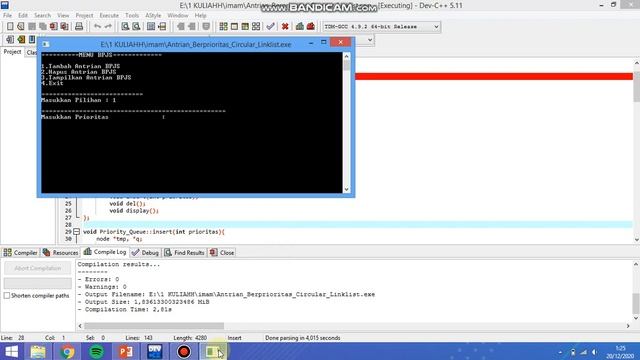
Task: Open the Search menu
Action: [x=42, y=16]
